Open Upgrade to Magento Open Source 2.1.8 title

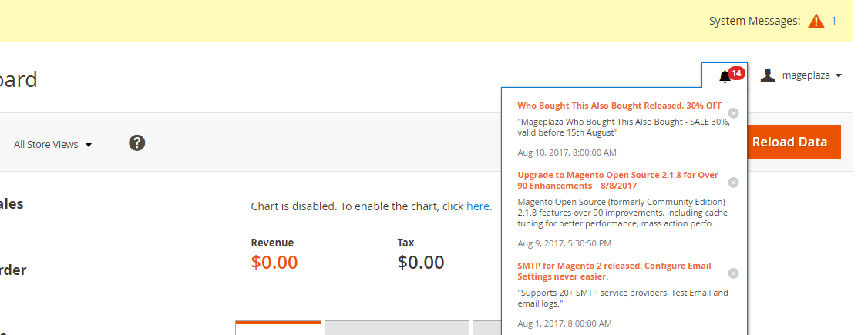pyautogui.click(x=617, y=180)
